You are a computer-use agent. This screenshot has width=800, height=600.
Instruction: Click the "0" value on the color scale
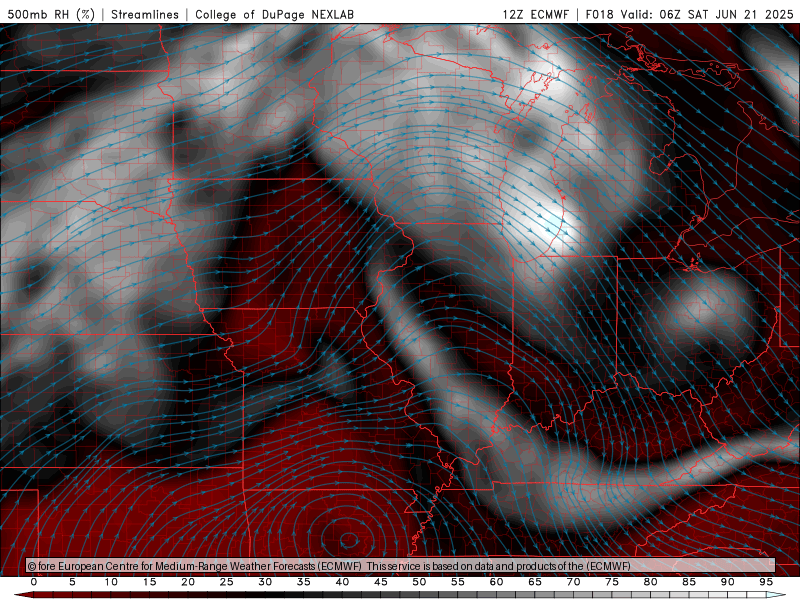click(x=34, y=582)
